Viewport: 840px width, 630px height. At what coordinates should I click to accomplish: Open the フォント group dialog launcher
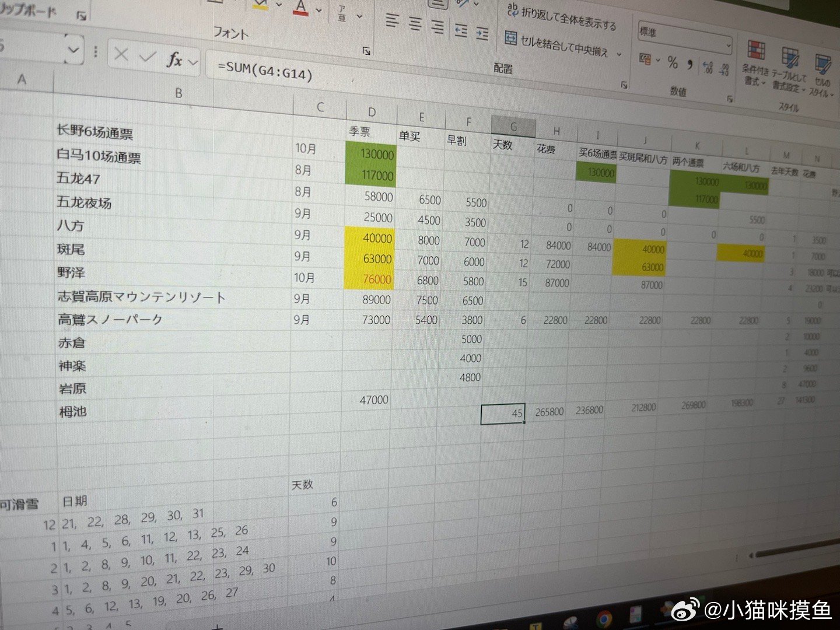tap(366, 51)
